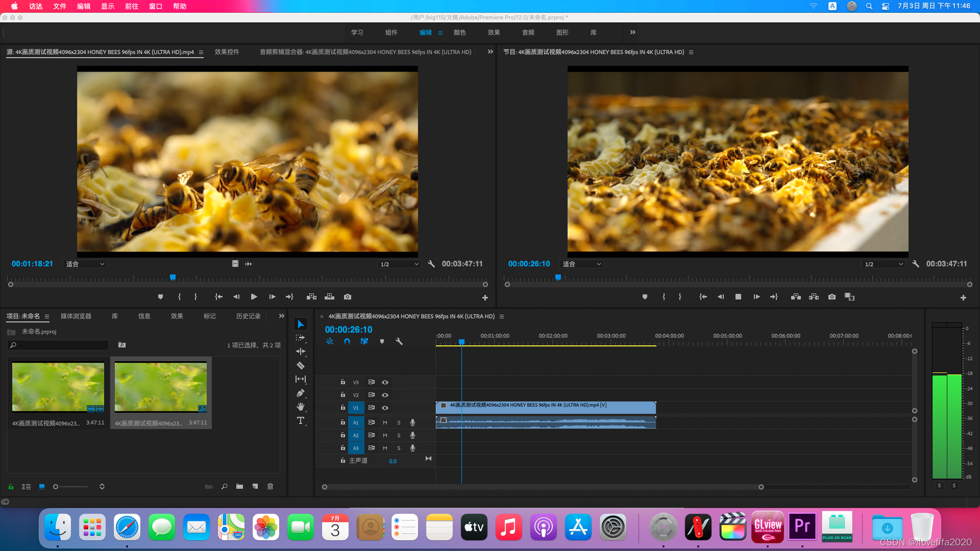Expand workspace overflow chevron

pyautogui.click(x=632, y=32)
